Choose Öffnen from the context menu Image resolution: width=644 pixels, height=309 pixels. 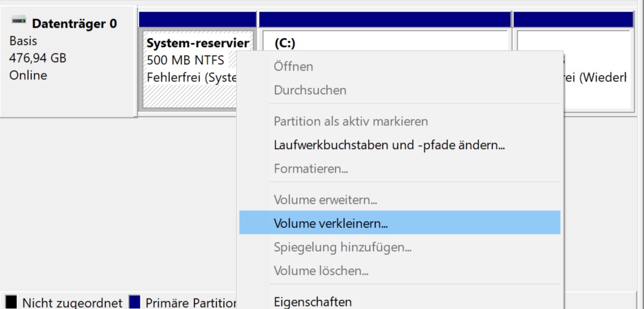coord(293,66)
